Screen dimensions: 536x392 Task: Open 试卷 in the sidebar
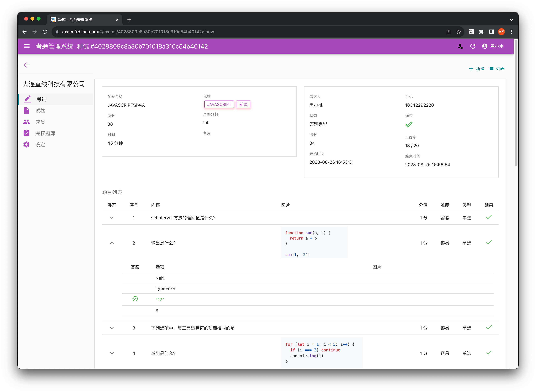56,111
